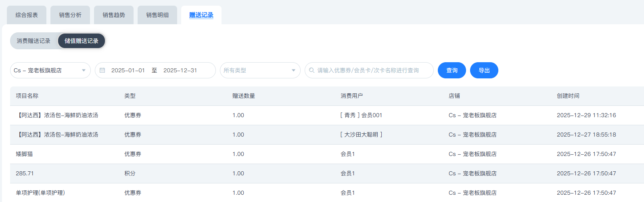Click the start date 2025-01-01 field
The image size is (644, 202).
[128, 70]
